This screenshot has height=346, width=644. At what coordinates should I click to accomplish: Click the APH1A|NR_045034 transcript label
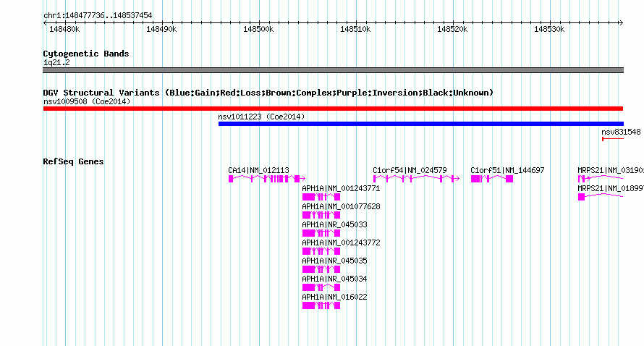coord(335,279)
